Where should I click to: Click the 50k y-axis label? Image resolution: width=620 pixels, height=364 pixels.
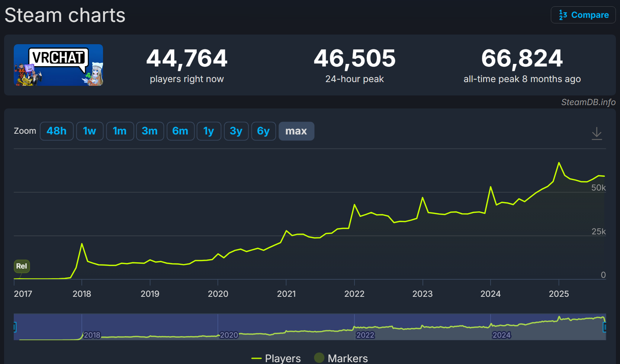pyautogui.click(x=598, y=188)
